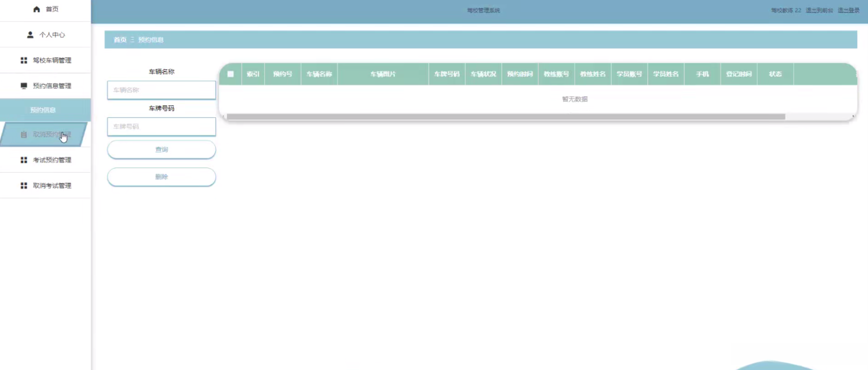Viewport: 868px width, 370px height.
Task: Expand the 取消考试管理 menu
Action: point(52,186)
